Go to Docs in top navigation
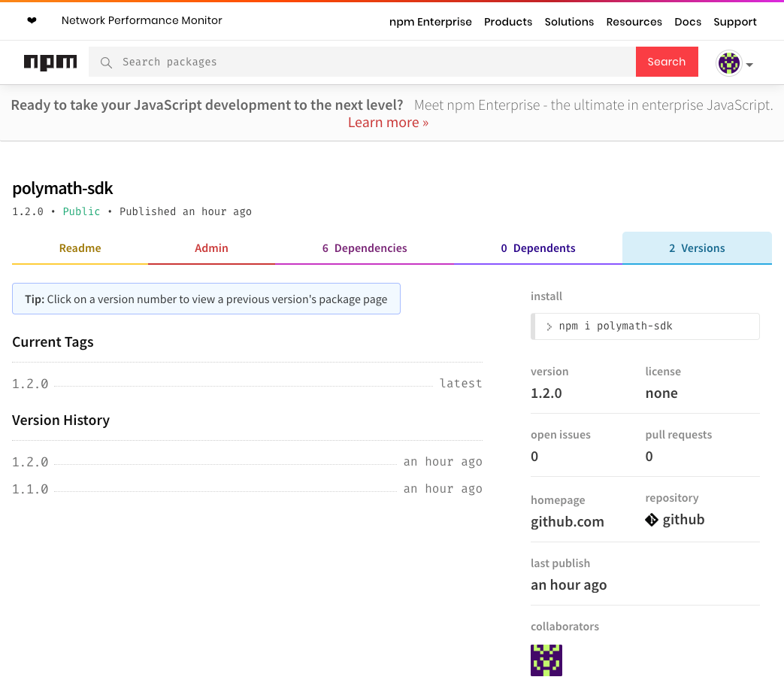Viewport: 784px width, 686px height. (x=688, y=22)
